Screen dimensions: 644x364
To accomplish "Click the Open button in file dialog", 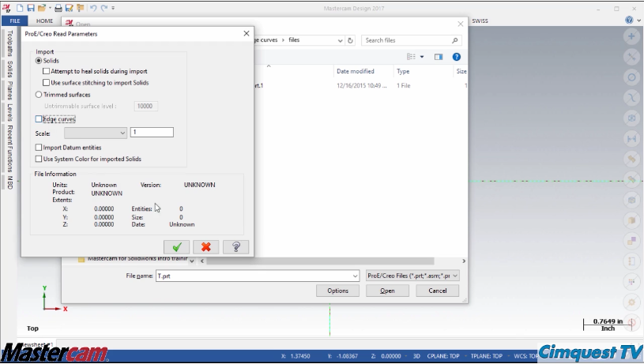I will click(x=387, y=291).
